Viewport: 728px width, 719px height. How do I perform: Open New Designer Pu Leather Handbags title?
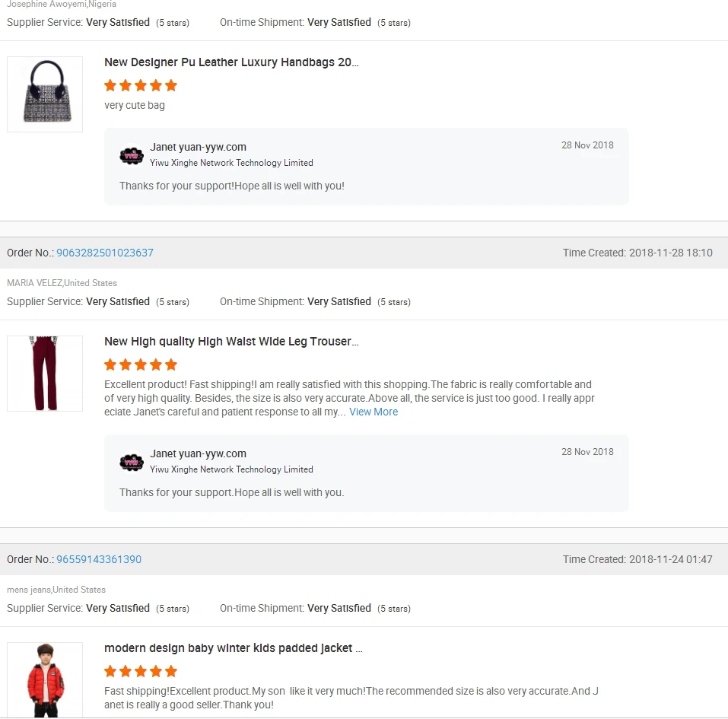point(231,62)
